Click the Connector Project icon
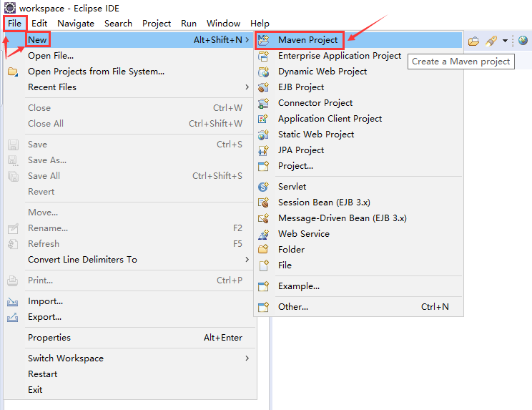The width and height of the screenshot is (532, 410). tap(263, 103)
